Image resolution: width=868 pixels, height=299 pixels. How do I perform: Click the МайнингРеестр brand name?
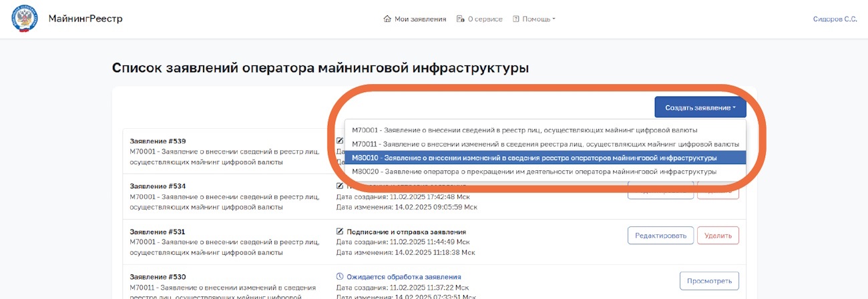point(85,19)
